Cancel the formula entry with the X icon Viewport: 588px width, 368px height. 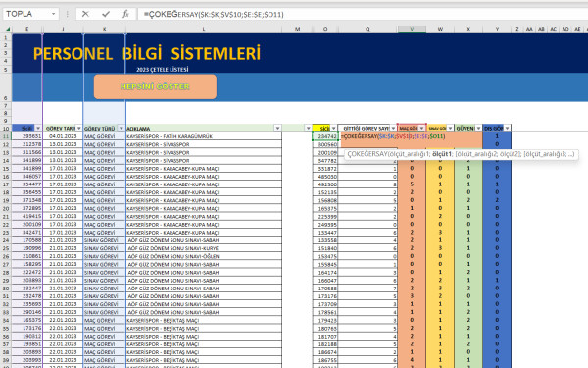coord(85,14)
